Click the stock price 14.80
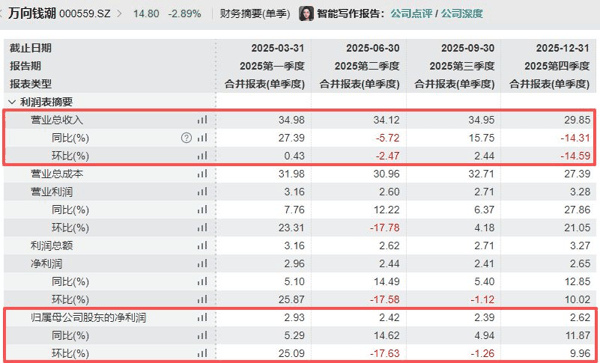Screen dimensions: 600x363 pyautogui.click(x=146, y=14)
